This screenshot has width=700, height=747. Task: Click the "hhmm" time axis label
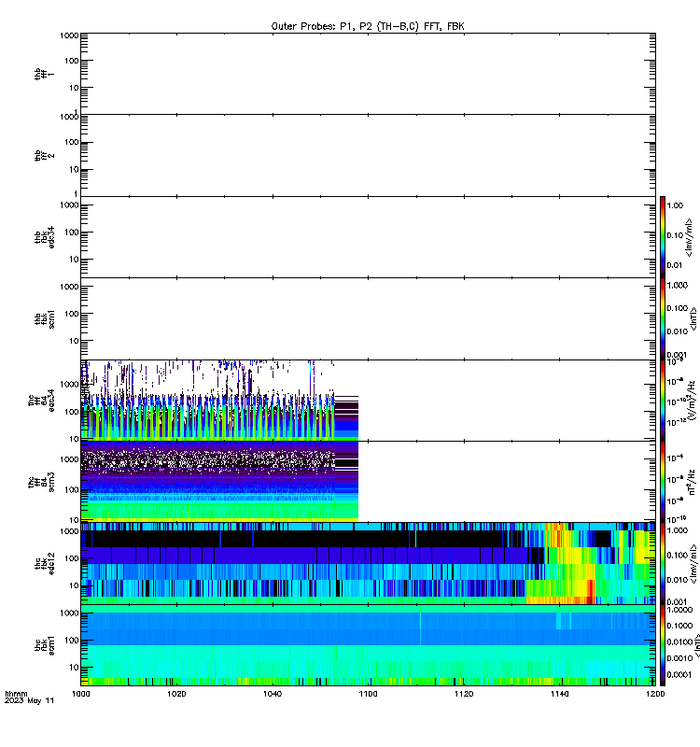click(x=16, y=694)
